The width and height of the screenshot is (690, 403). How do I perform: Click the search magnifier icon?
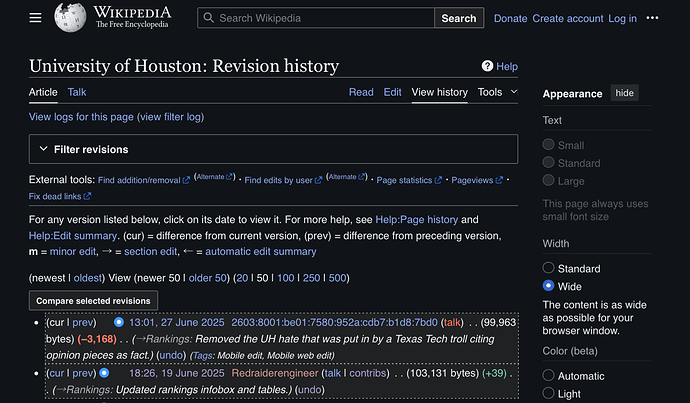[x=209, y=18]
